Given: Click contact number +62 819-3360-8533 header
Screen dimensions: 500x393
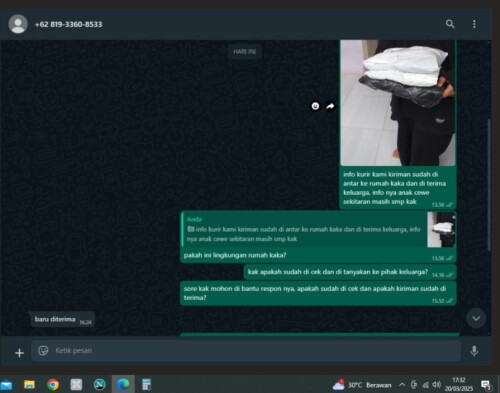Looking at the screenshot, I should coord(68,24).
